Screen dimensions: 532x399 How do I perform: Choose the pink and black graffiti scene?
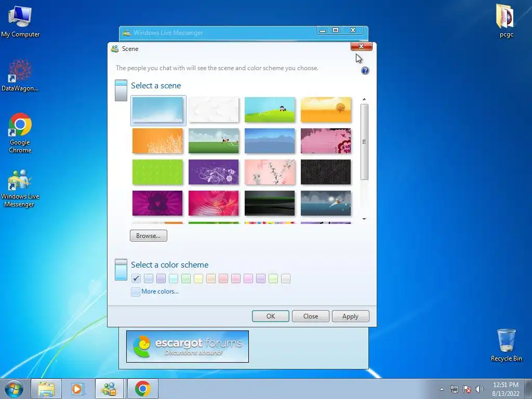pos(326,141)
